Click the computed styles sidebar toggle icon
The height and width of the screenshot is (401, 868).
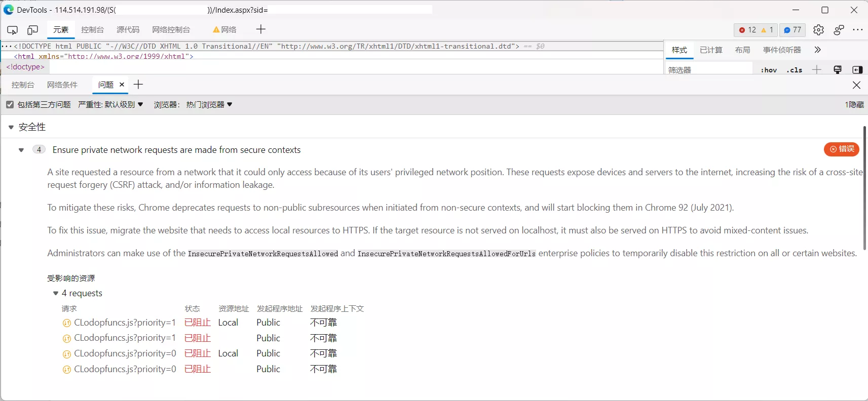(x=857, y=69)
